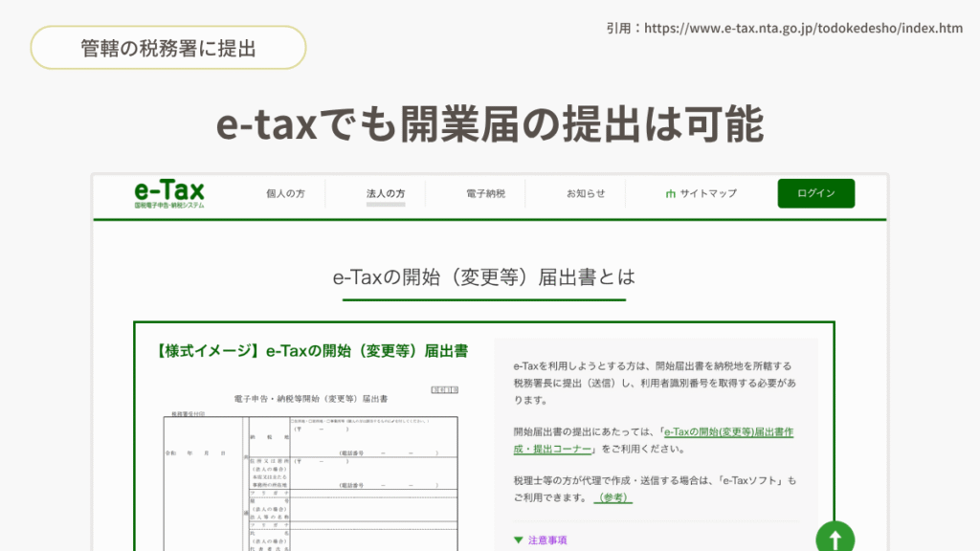Open e-Taxの開始(変更等)届出書作成・提出コーナー link
The width and height of the screenshot is (980, 551).
653,440
